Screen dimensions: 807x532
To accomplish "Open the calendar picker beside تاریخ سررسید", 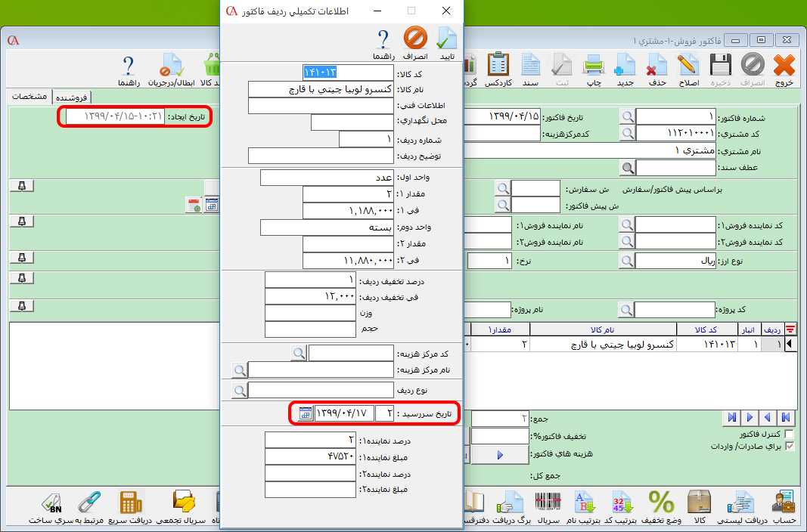I will (x=305, y=413).
